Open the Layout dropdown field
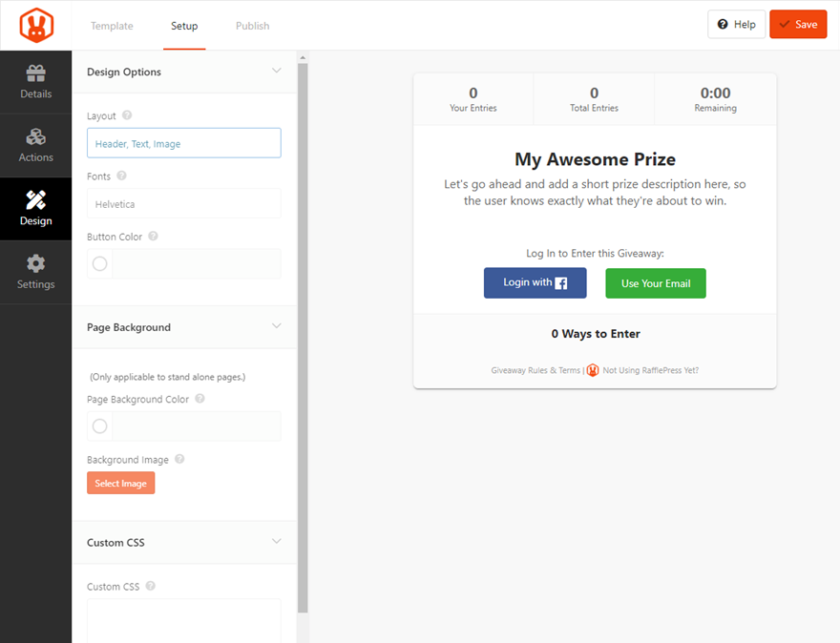840x643 pixels. pos(183,143)
